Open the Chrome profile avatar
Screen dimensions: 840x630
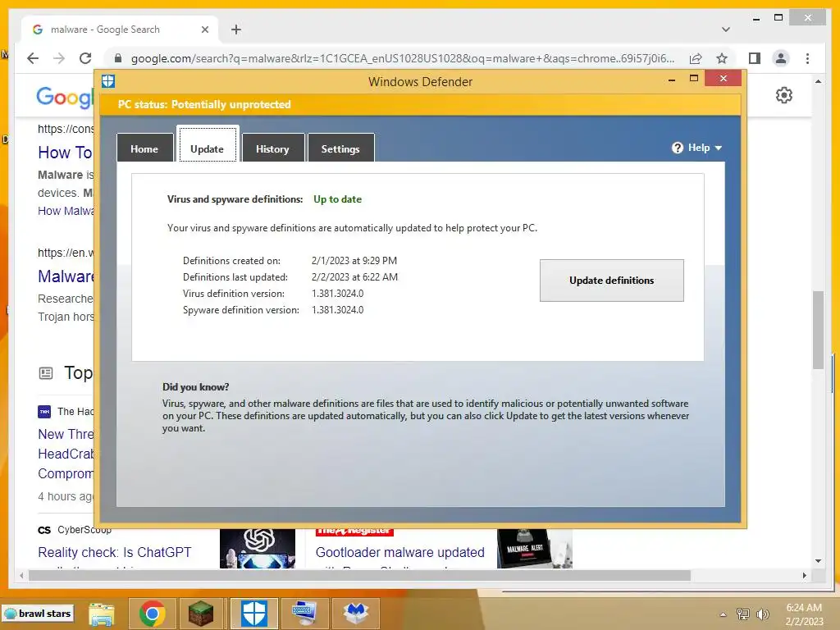(x=781, y=58)
